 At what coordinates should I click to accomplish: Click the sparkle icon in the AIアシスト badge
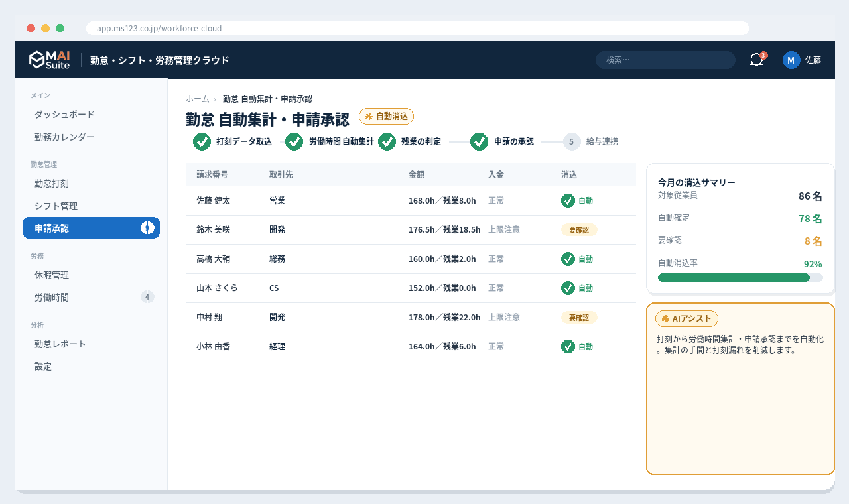(665, 318)
